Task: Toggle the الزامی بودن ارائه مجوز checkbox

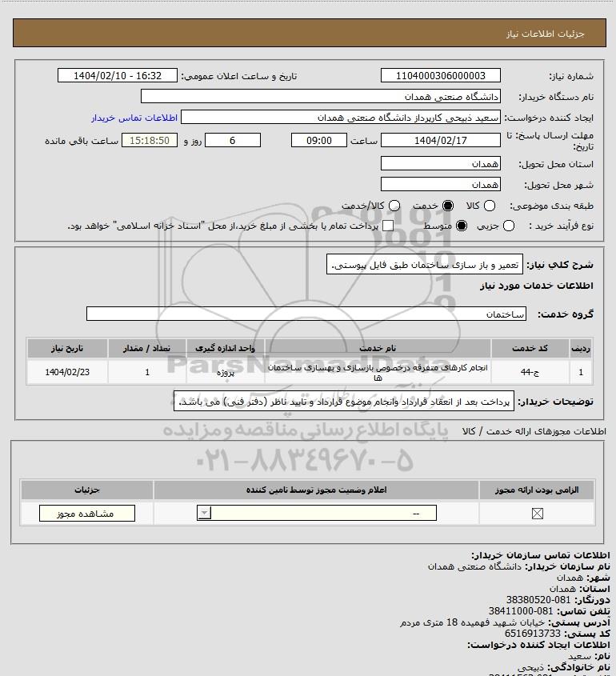Action: click(x=537, y=514)
